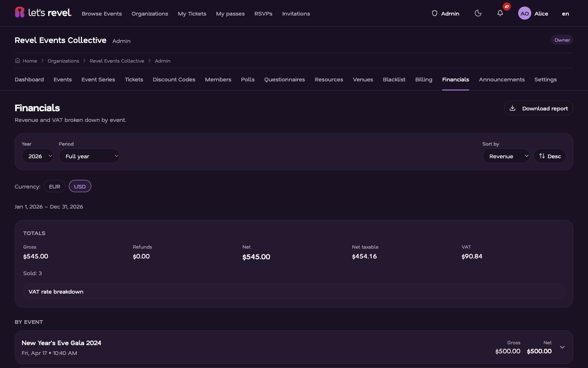The height and width of the screenshot is (368, 588).
Task: Click Revel Events Collective breadcrumb
Action: (117, 61)
